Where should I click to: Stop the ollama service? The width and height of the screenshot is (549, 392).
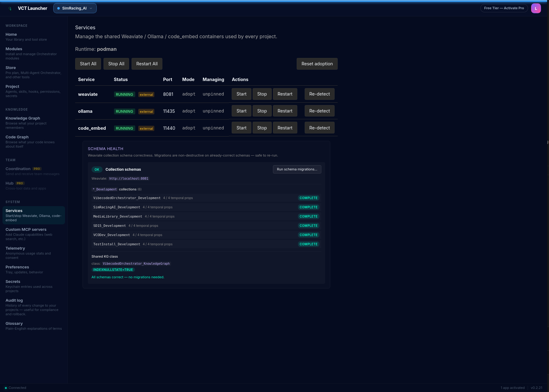(x=262, y=111)
